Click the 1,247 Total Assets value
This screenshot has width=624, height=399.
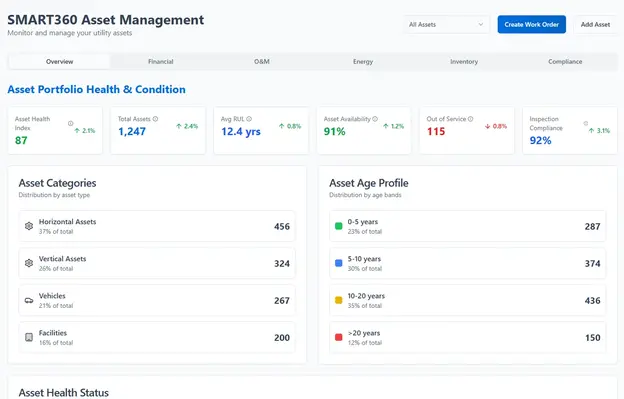point(132,131)
